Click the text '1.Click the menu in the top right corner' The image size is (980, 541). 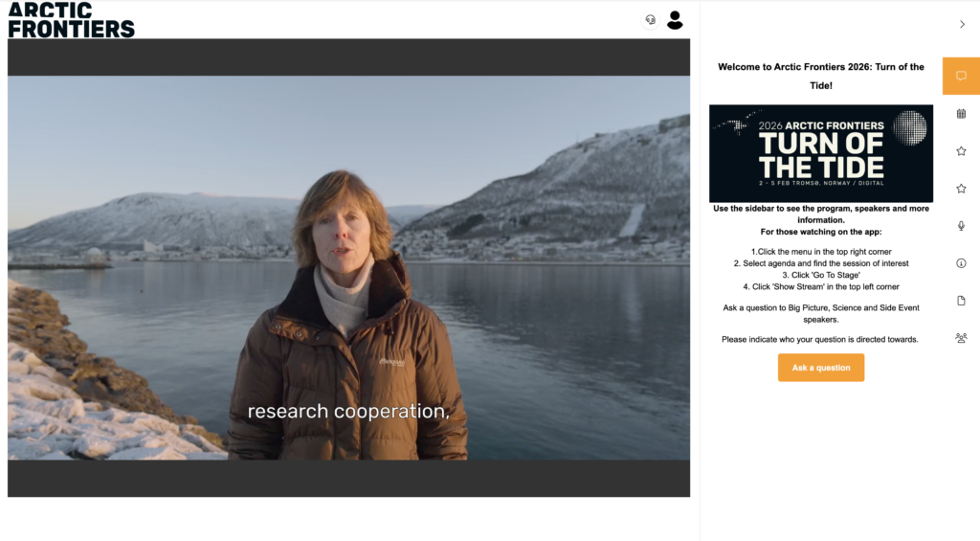(x=821, y=252)
